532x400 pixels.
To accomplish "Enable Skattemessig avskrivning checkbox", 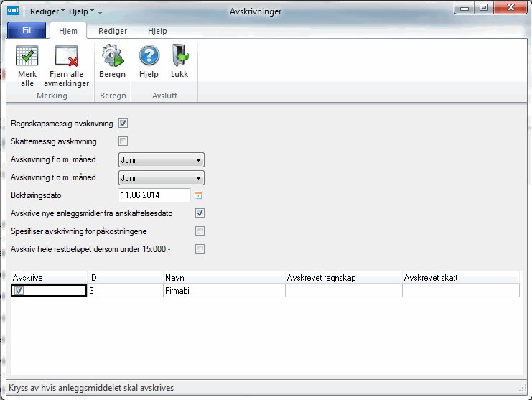I will click(123, 141).
